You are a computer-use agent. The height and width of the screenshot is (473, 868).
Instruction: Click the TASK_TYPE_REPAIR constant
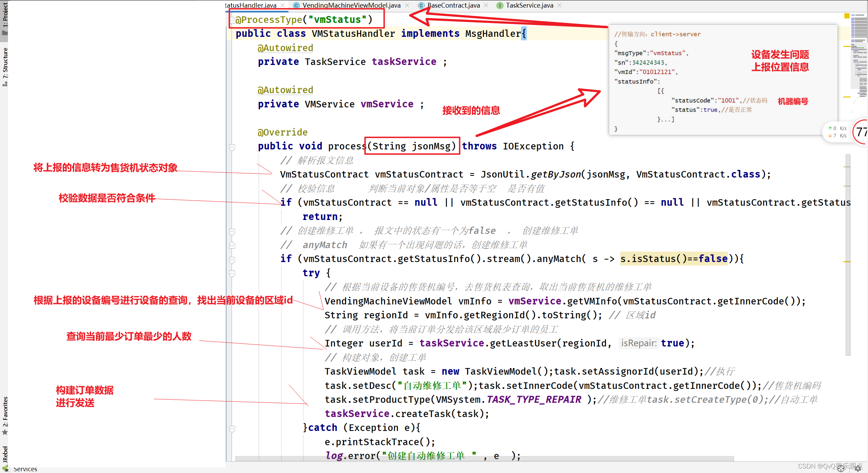[x=534, y=400]
